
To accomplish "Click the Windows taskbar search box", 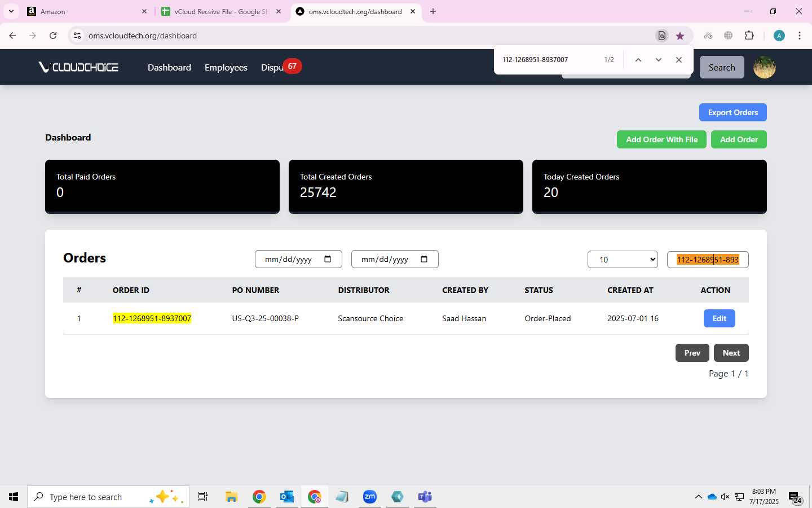I will coord(108,497).
